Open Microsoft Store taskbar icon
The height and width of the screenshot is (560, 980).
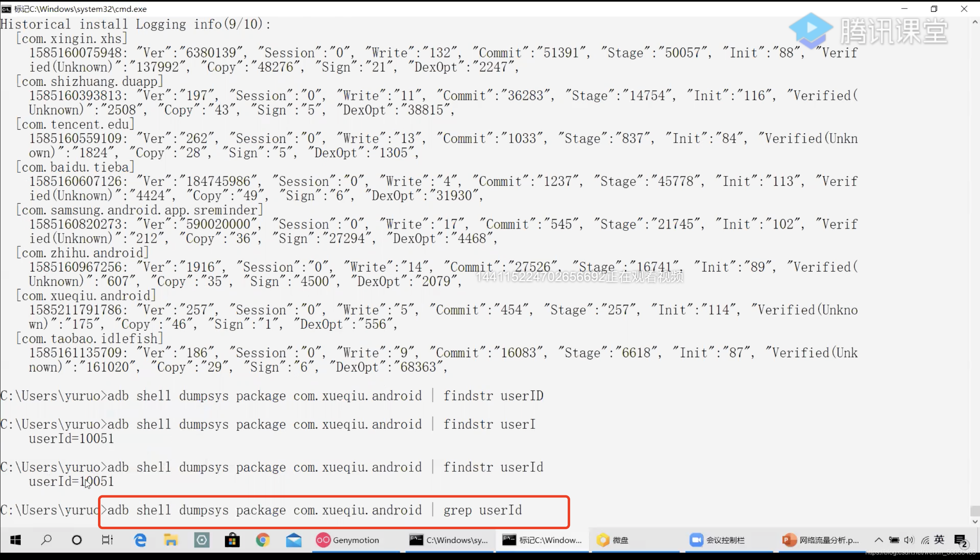(232, 540)
